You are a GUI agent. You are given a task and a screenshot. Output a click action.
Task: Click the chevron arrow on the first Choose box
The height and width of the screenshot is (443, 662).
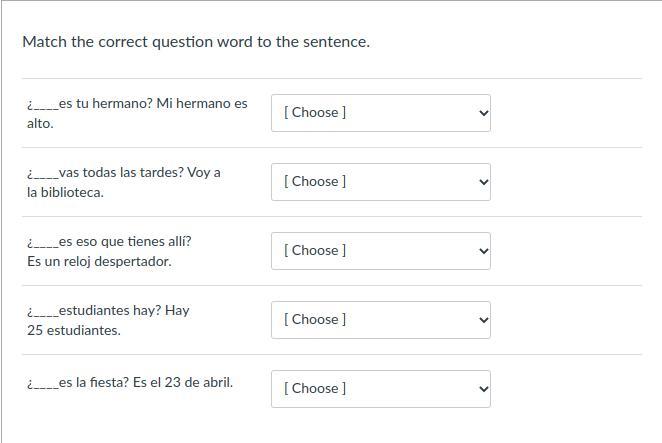484,113
